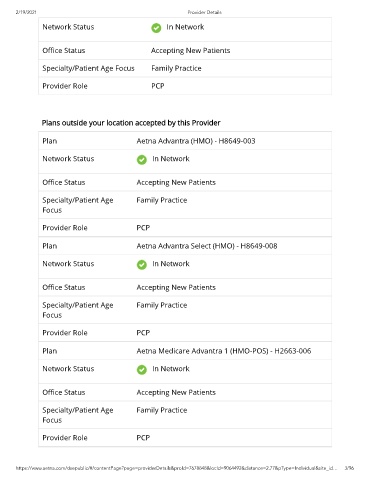Screen dimensions: 370x480
Task: Click the green checkmark under Aetna Advantra (HMO) plan
Action: [142, 160]
